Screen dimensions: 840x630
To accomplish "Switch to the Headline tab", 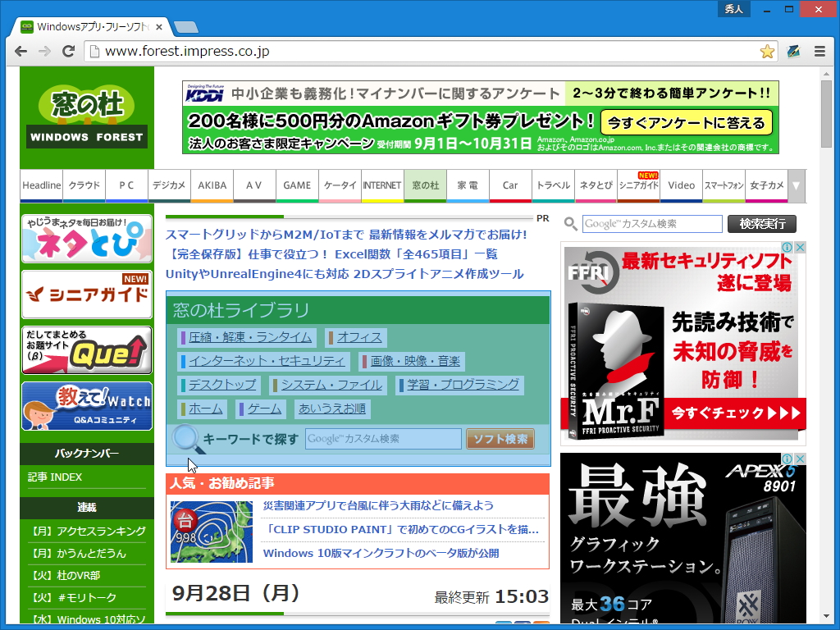I will click(x=41, y=185).
